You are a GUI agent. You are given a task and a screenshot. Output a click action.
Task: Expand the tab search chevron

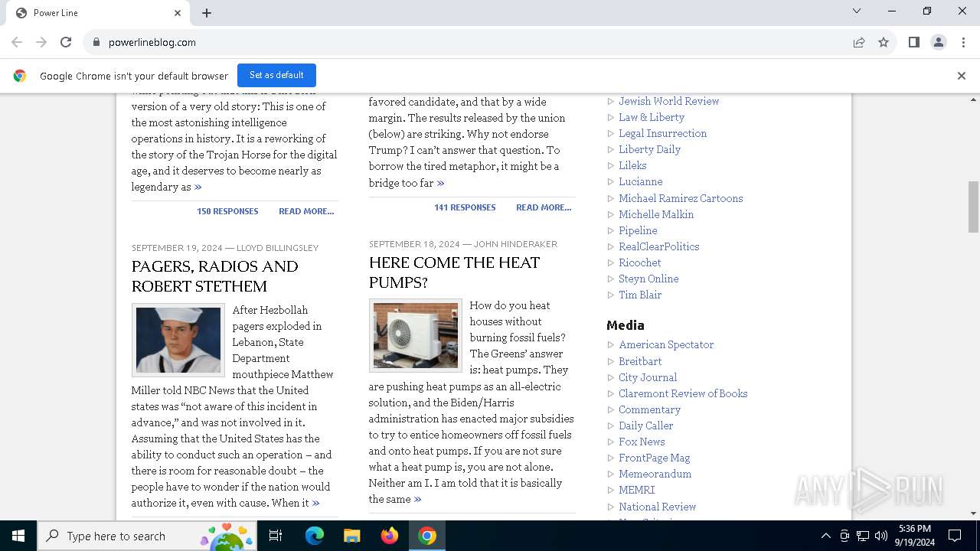[857, 11]
